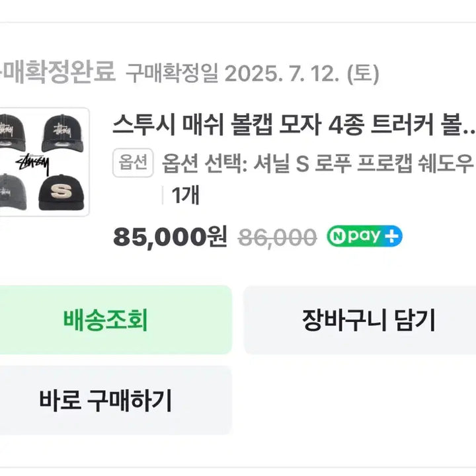476x476 pixels.
Task: Click the Npay plus badge
Action: click(x=364, y=236)
